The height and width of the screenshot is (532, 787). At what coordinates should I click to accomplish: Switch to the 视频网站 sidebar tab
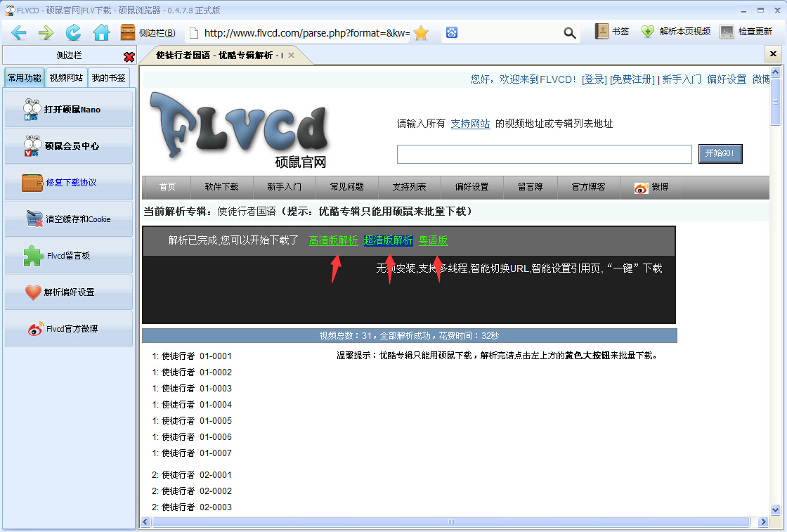point(66,78)
